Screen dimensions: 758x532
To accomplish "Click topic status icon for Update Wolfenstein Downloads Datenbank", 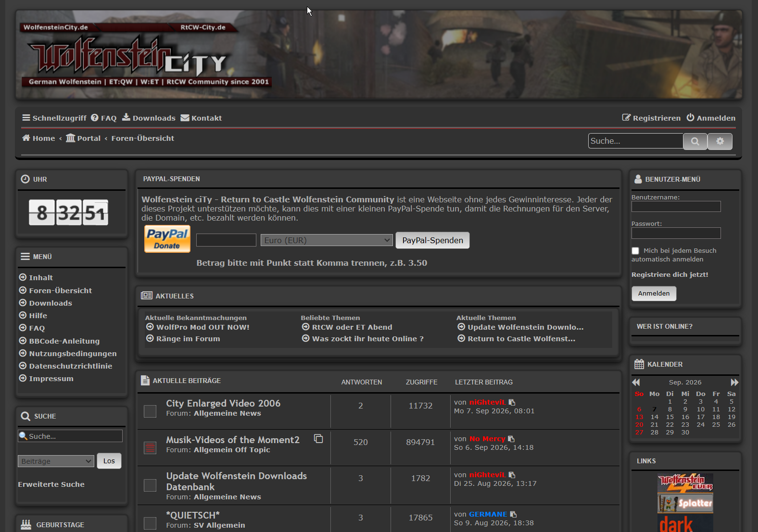I will coord(150,485).
